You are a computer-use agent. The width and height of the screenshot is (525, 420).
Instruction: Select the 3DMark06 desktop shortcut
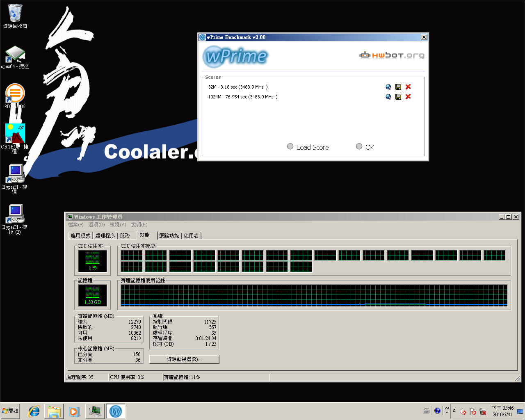tap(15, 96)
